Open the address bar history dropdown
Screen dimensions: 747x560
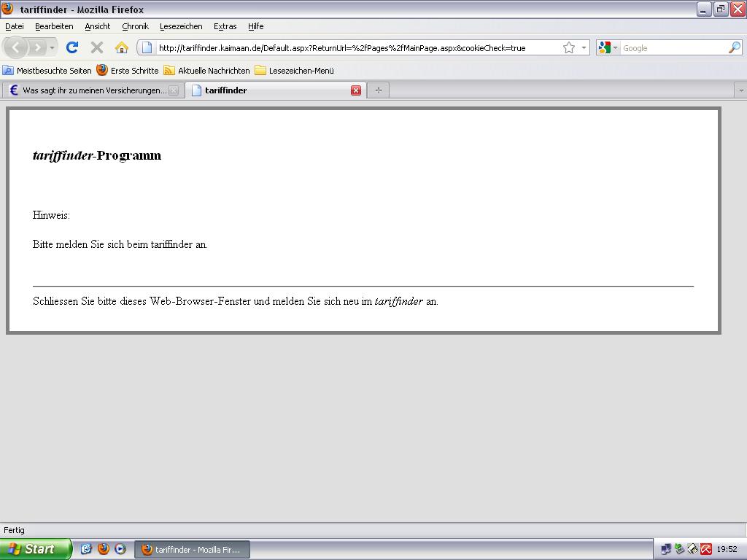coord(584,47)
